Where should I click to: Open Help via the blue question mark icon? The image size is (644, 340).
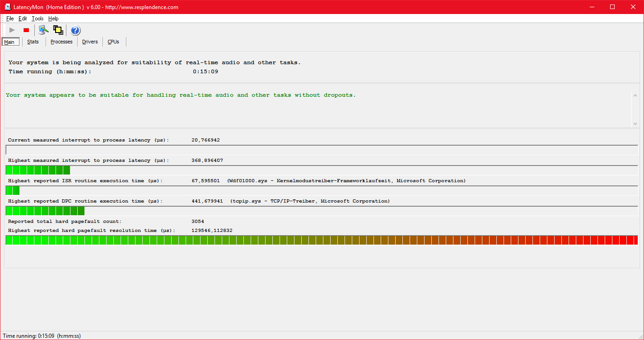coord(75,30)
